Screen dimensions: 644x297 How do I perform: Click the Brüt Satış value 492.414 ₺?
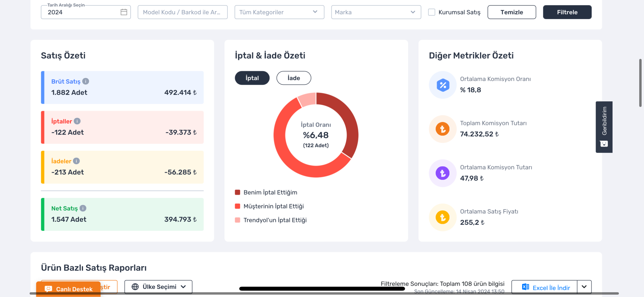coord(180,93)
